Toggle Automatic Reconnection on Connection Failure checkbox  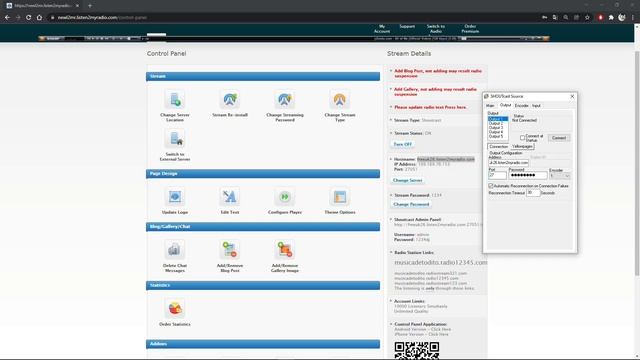[x=491, y=186]
